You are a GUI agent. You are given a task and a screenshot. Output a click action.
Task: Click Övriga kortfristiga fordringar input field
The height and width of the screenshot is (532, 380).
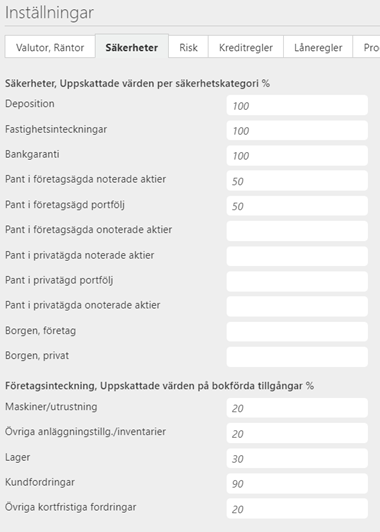(297, 509)
